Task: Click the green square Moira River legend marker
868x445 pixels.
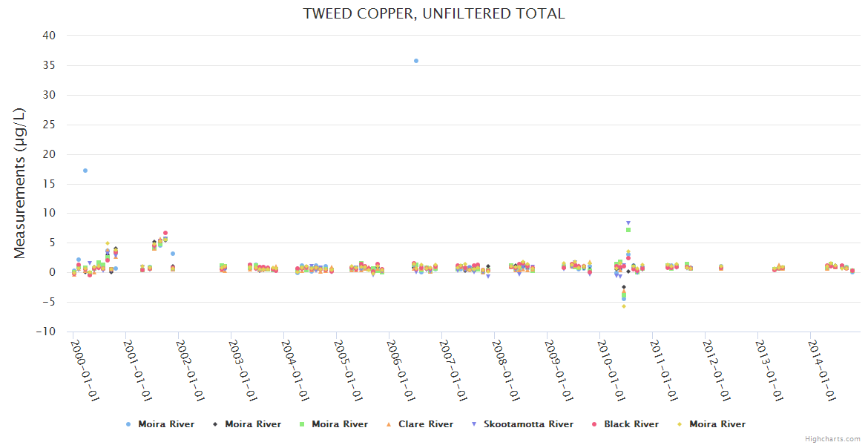Action: pyautogui.click(x=302, y=424)
